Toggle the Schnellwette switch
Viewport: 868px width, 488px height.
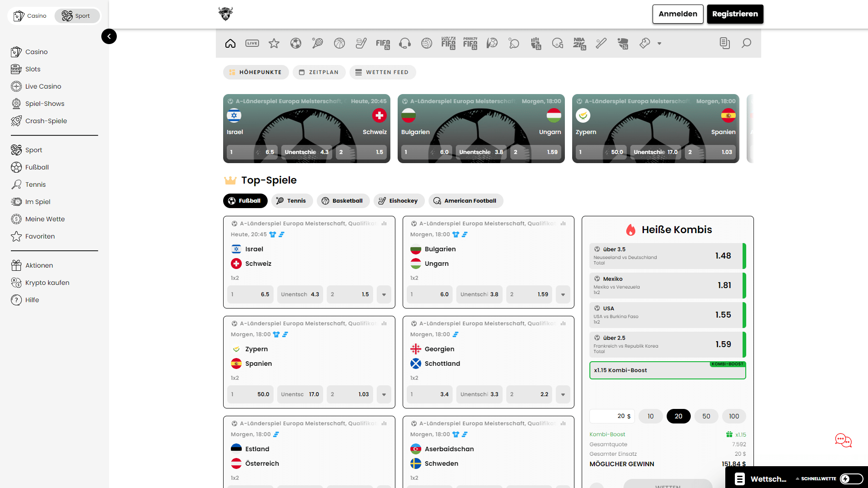(851, 478)
